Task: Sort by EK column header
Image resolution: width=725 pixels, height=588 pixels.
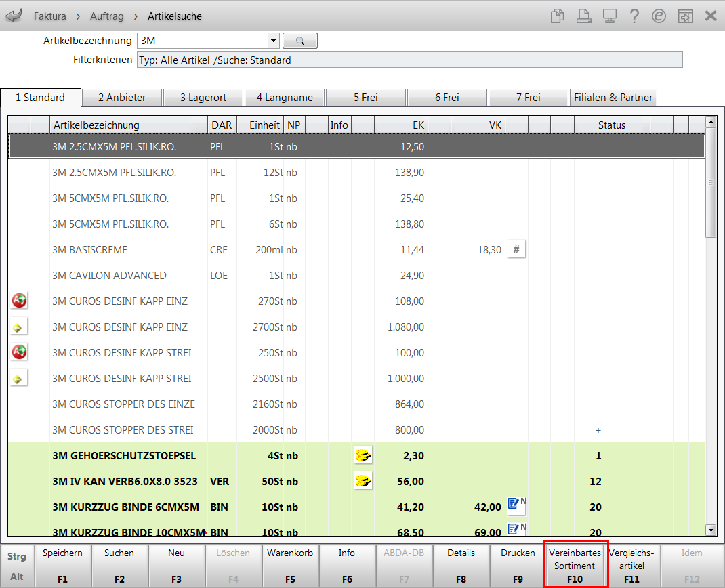Action: [401, 125]
